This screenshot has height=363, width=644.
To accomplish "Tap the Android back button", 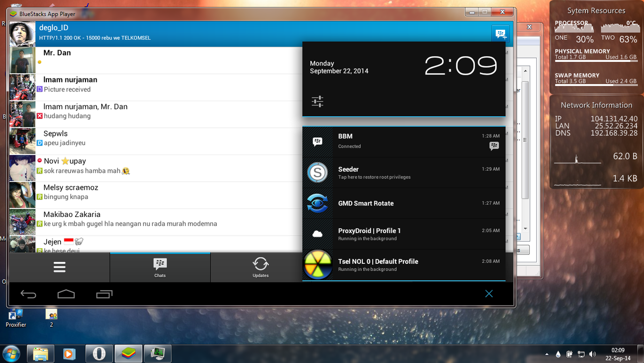I will coord(28,294).
